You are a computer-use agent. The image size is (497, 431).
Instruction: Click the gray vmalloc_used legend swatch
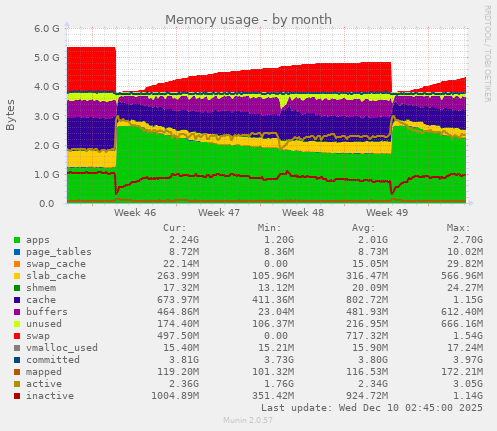point(17,348)
